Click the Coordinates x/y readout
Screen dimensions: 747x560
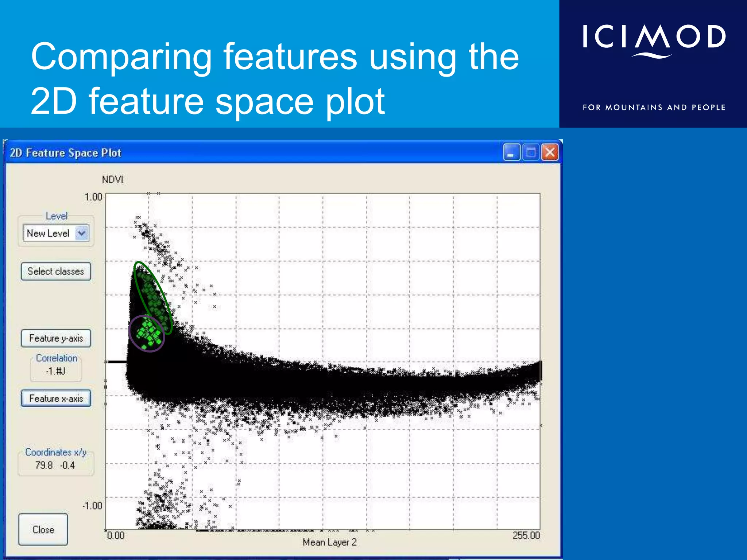(55, 465)
